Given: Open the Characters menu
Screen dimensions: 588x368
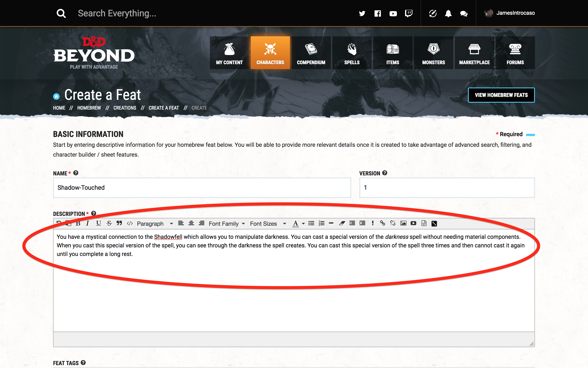Looking at the screenshot, I should [270, 53].
